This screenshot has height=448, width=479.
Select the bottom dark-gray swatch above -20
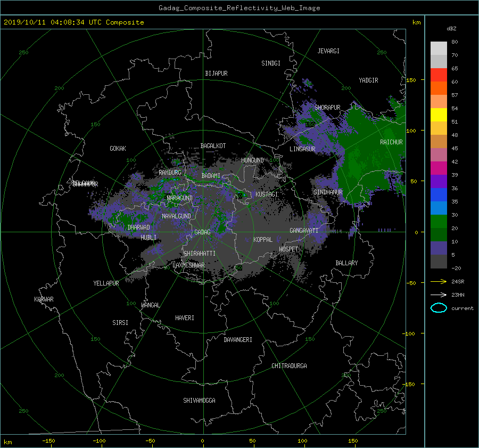tap(439, 262)
